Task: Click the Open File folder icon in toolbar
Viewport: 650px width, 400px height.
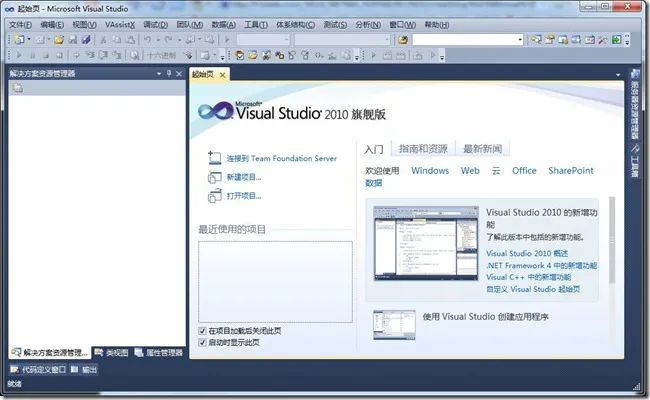Action: point(59,40)
